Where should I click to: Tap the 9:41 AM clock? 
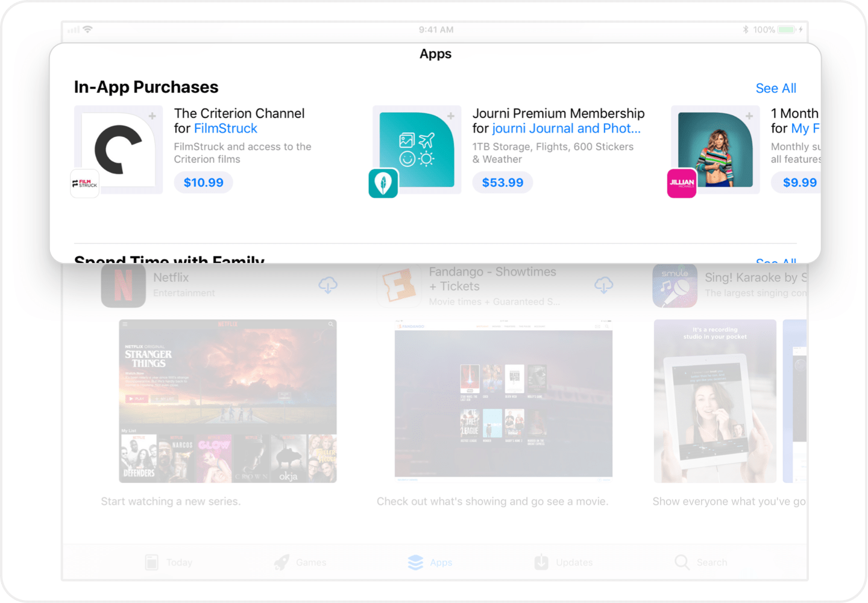[436, 30]
